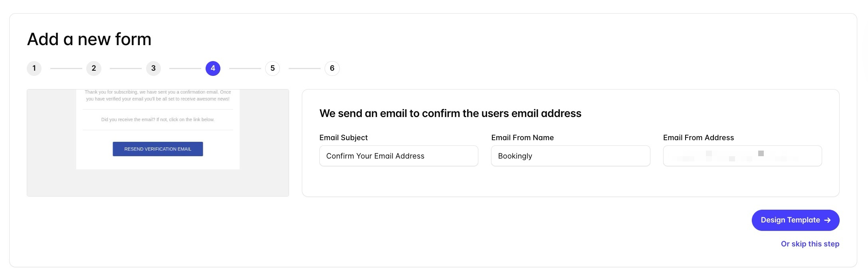
Task: Focus the Email Subject input field
Action: click(399, 156)
